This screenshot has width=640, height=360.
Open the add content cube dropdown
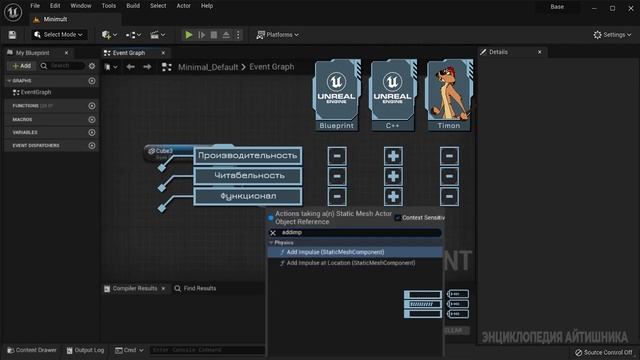(x=109, y=35)
